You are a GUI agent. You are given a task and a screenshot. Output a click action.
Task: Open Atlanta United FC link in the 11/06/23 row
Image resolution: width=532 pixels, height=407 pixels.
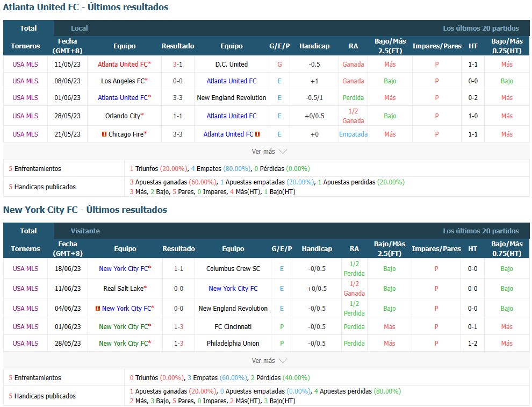click(124, 65)
